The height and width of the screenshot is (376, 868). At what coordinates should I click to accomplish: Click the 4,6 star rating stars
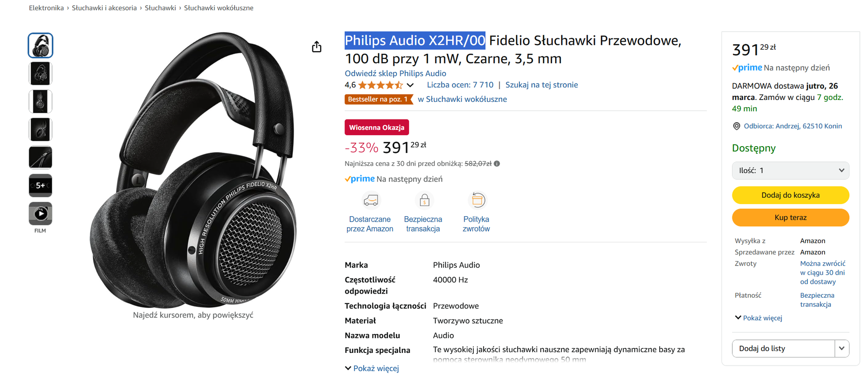(380, 85)
